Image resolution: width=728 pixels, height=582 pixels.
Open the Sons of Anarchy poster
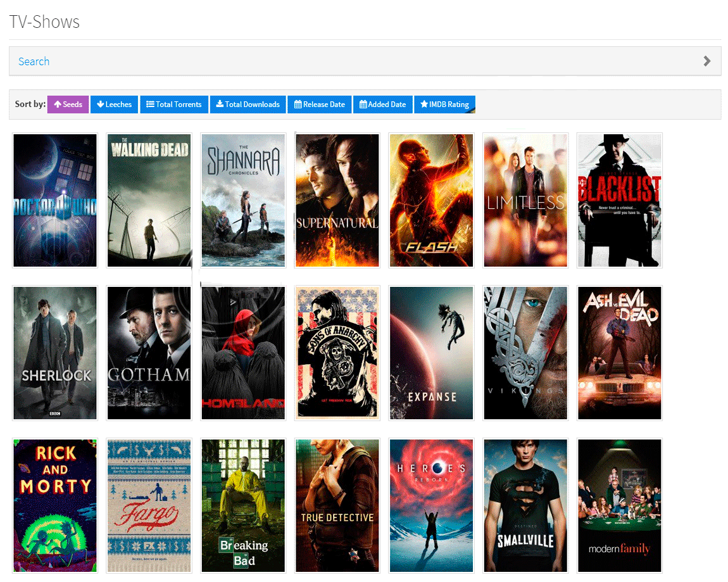click(337, 353)
